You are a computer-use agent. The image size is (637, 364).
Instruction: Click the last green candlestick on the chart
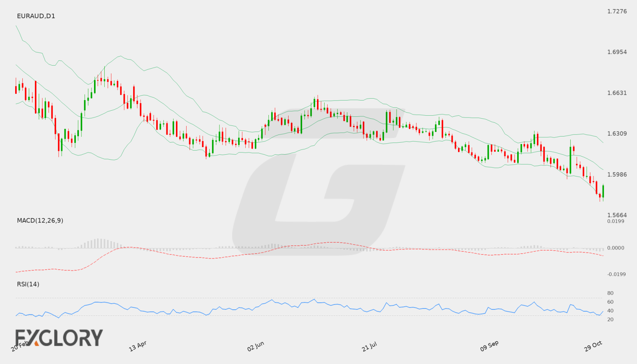[603, 191]
